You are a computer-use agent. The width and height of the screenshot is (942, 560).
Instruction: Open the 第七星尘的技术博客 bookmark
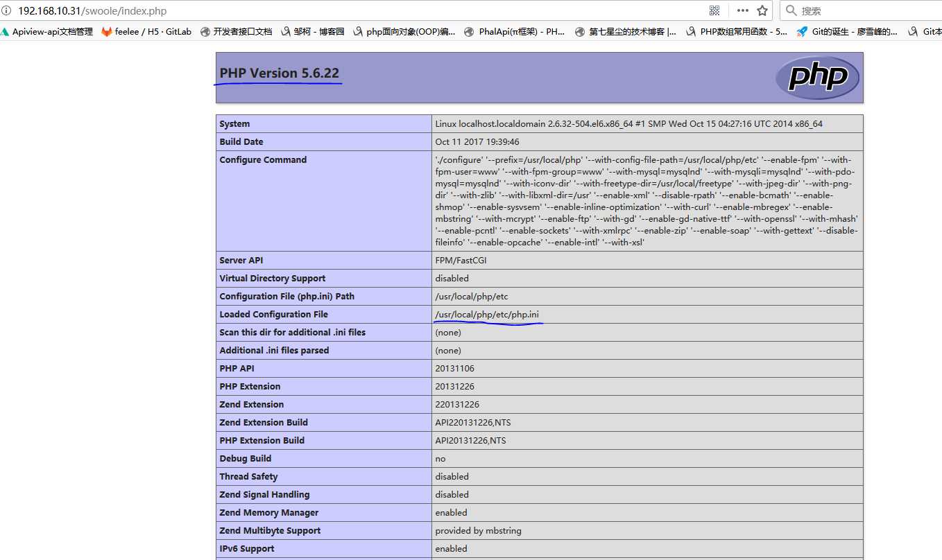coord(626,31)
